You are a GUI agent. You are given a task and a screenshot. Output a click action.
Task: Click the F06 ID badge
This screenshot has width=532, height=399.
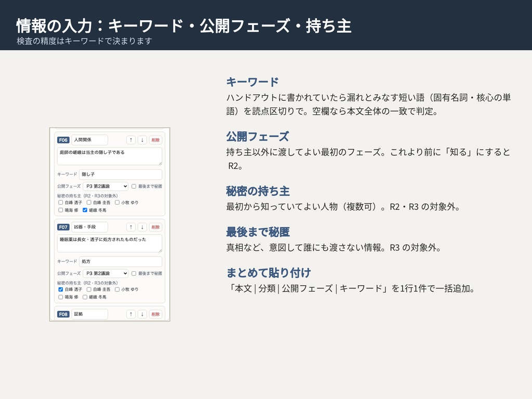click(63, 140)
